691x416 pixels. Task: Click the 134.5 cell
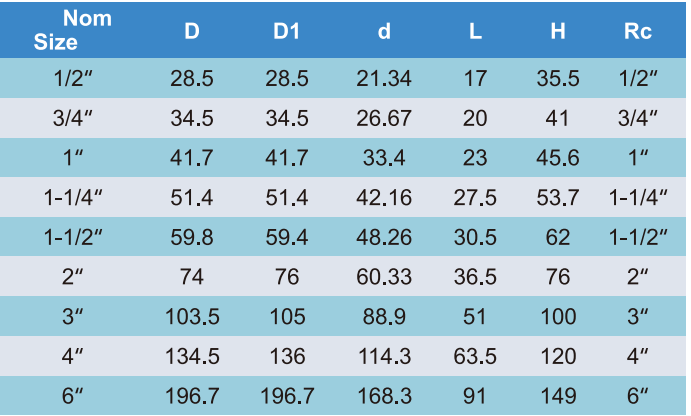tap(192, 357)
